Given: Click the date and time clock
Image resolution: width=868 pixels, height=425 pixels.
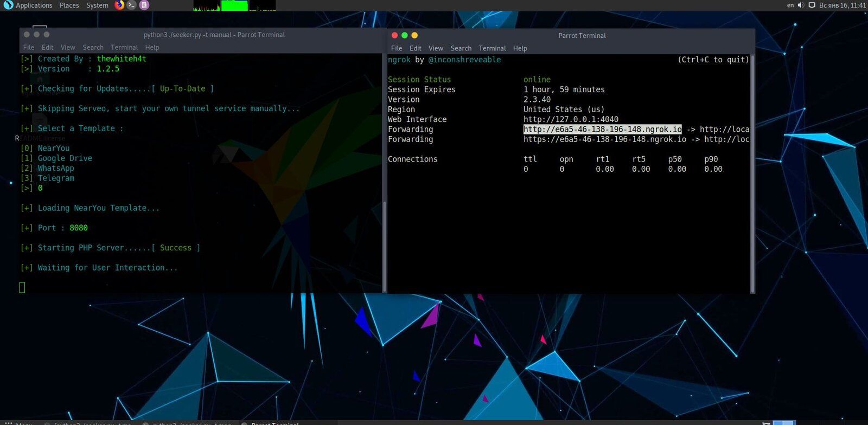Looking at the screenshot, I should tap(842, 5).
